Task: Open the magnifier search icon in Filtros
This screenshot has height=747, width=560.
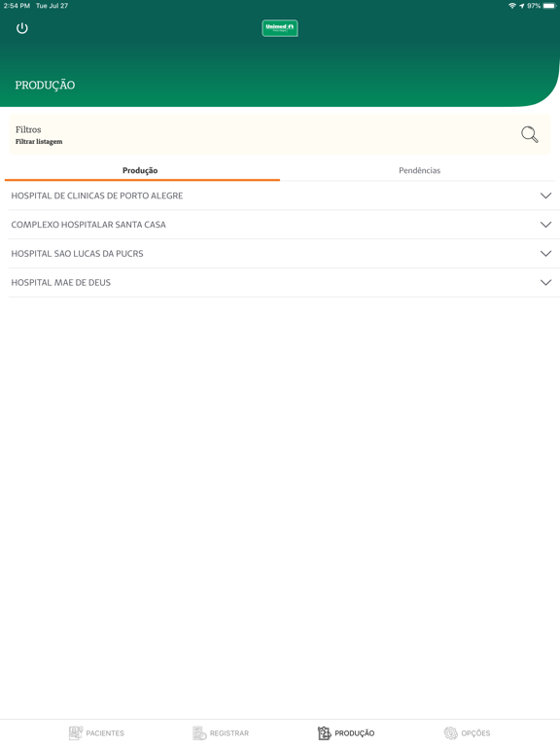Action: click(530, 134)
